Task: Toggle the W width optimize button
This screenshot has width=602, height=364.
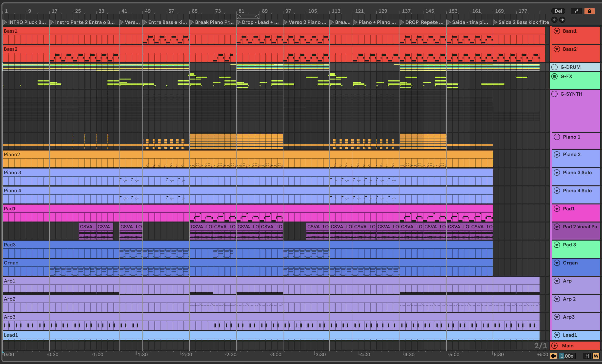Action: tap(596, 356)
